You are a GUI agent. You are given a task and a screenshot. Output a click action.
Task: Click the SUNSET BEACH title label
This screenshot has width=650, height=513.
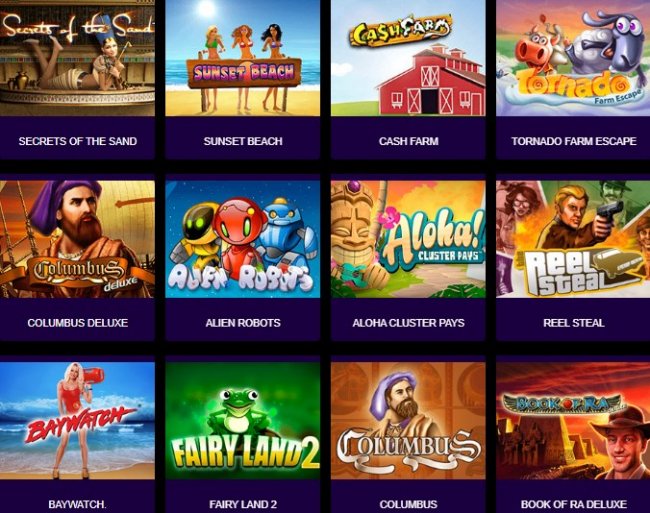[x=243, y=141]
